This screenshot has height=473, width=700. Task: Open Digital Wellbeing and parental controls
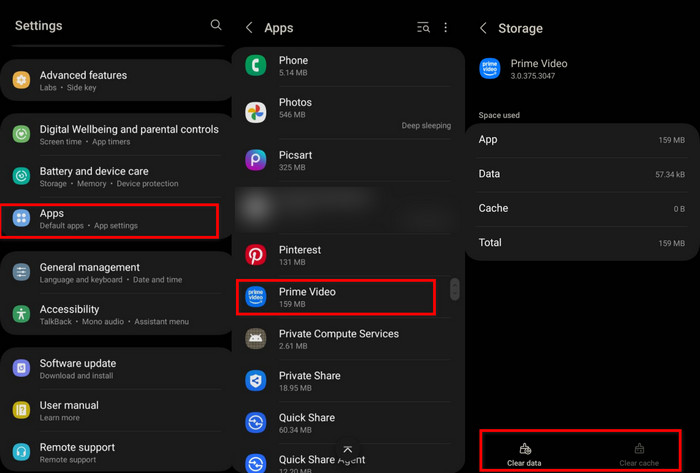(116, 135)
